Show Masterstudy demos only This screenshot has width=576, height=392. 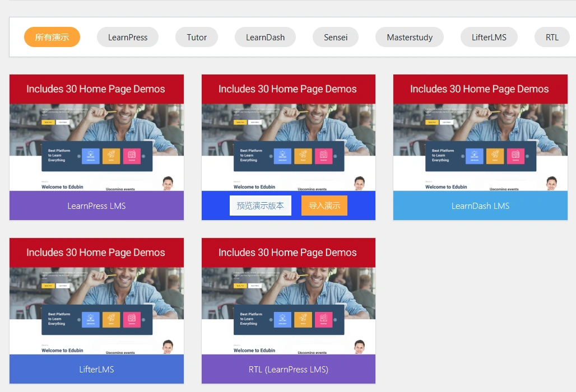point(410,37)
